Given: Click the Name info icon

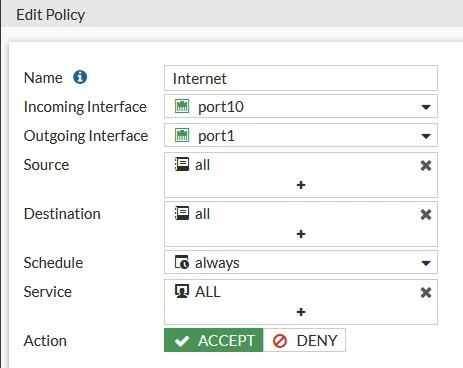Looking at the screenshot, I should pyautogui.click(x=80, y=77).
